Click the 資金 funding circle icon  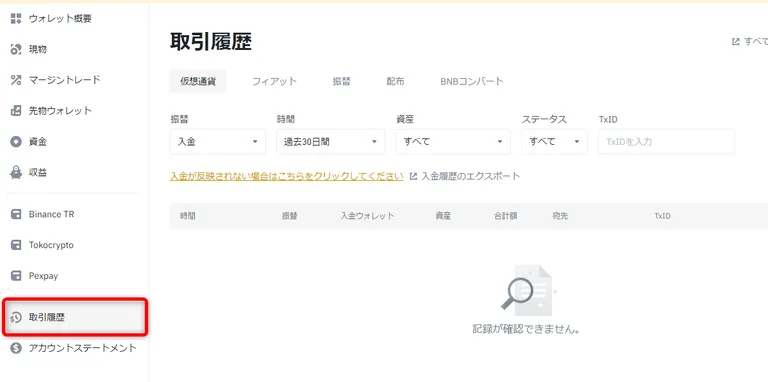[x=16, y=142]
